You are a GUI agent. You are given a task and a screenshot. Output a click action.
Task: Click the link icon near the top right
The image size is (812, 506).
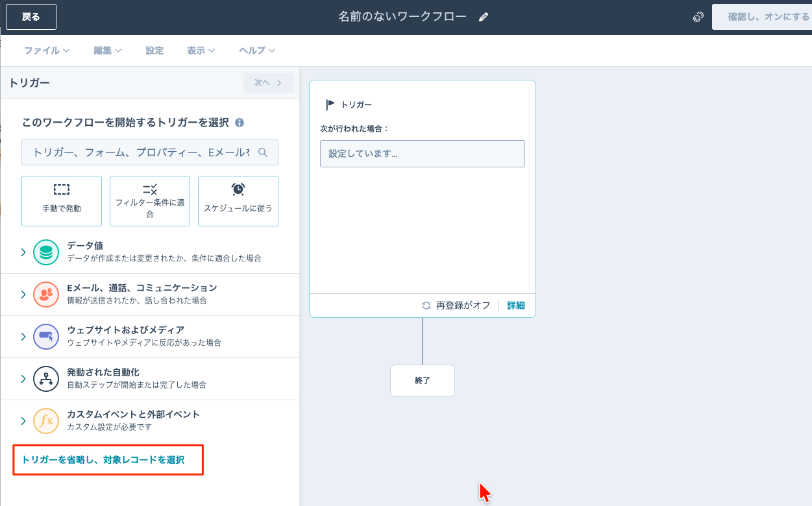698,18
